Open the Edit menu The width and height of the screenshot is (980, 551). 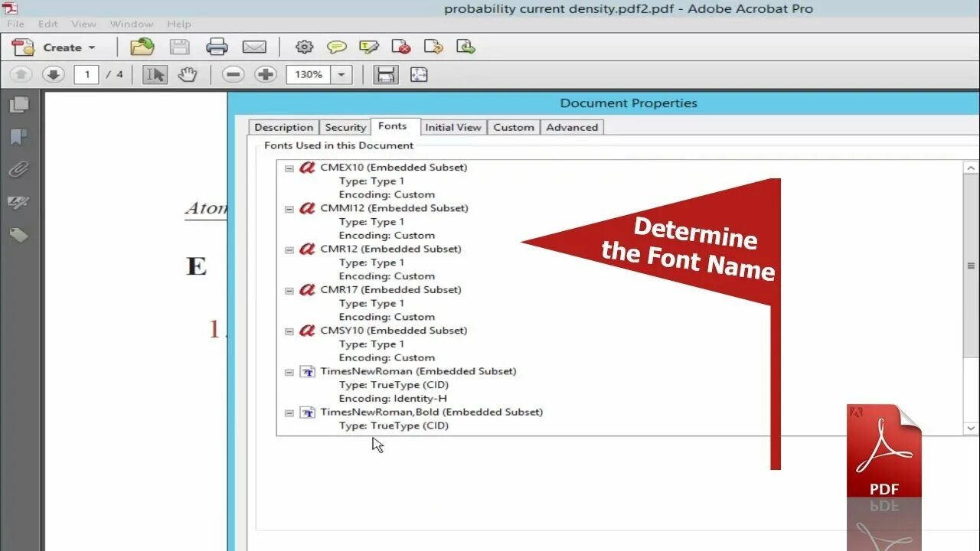coord(47,24)
